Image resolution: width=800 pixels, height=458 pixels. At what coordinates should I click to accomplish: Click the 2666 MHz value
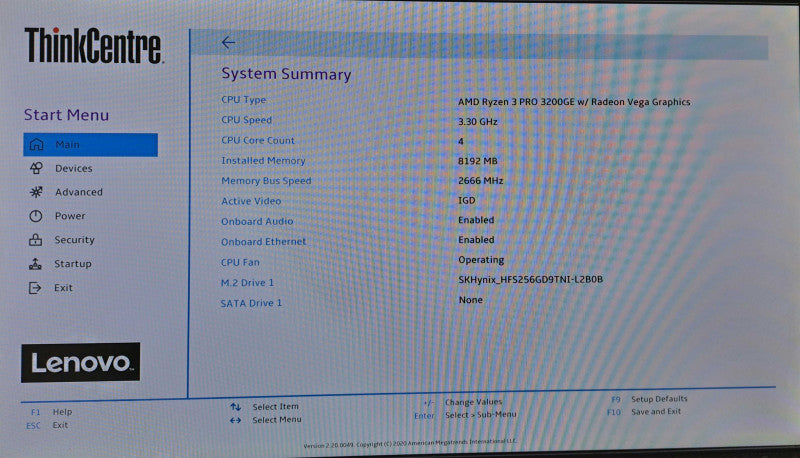click(x=481, y=181)
